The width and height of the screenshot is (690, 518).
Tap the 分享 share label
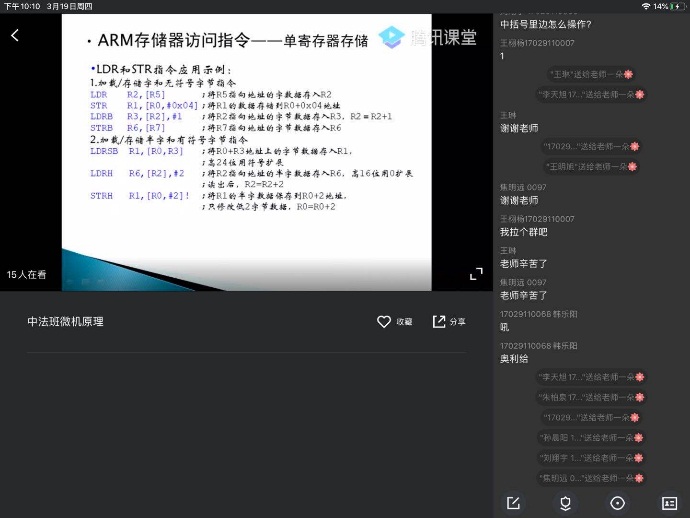457,322
